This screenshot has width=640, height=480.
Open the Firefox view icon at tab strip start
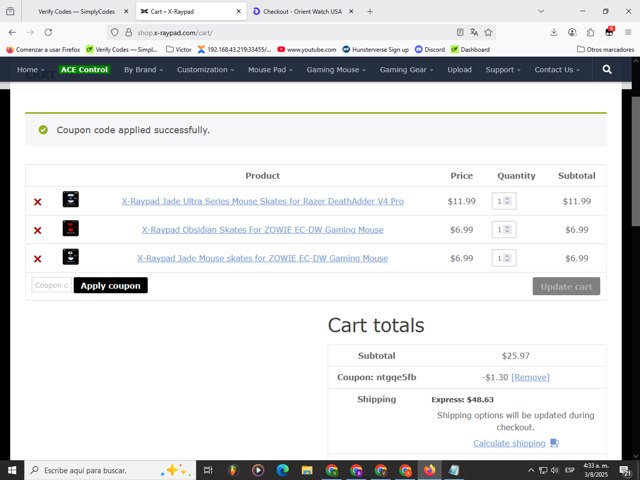click(x=10, y=11)
